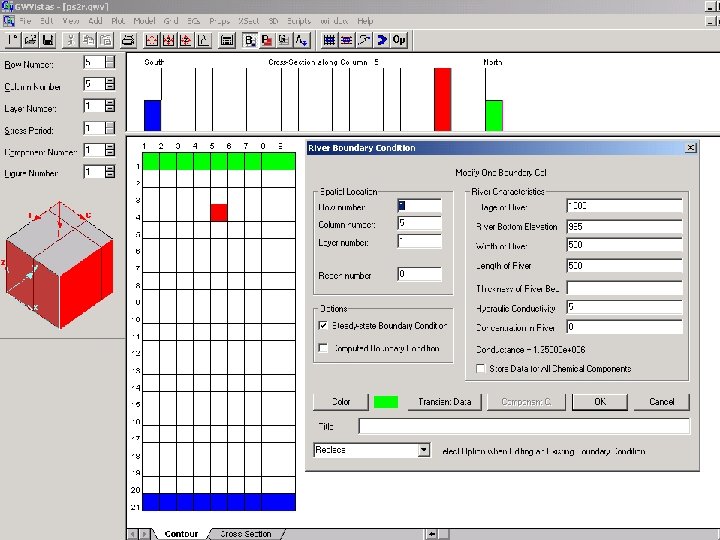Click the green color swatch

click(386, 402)
